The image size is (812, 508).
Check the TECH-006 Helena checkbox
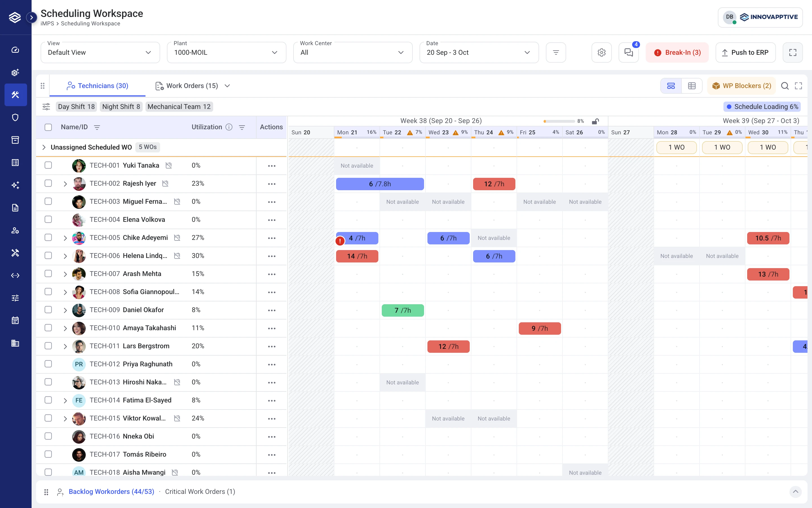[48, 256]
